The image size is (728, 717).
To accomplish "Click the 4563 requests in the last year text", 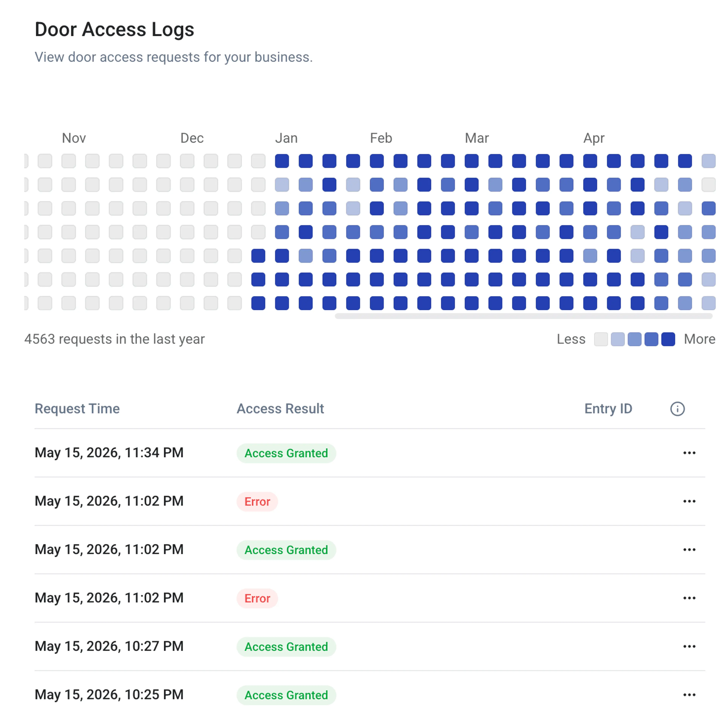I will click(x=115, y=339).
